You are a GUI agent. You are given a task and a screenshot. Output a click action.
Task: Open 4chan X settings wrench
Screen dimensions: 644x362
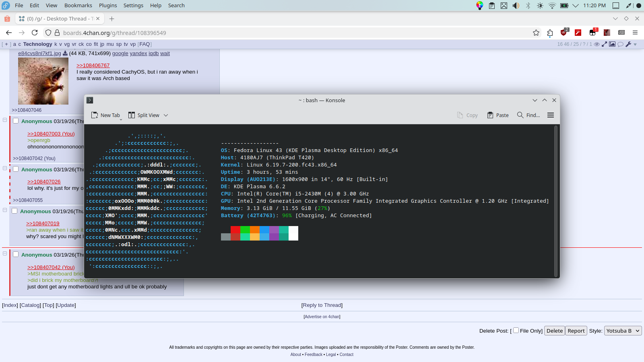pos(628,44)
